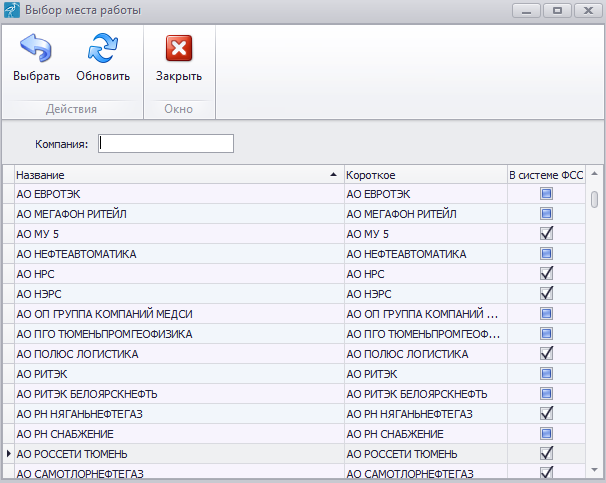Viewport: 606px width, 483px height.
Task: Click row indicator next to АО РОССЕТИ ТЮМЕНЬ
Action: [x=8, y=454]
